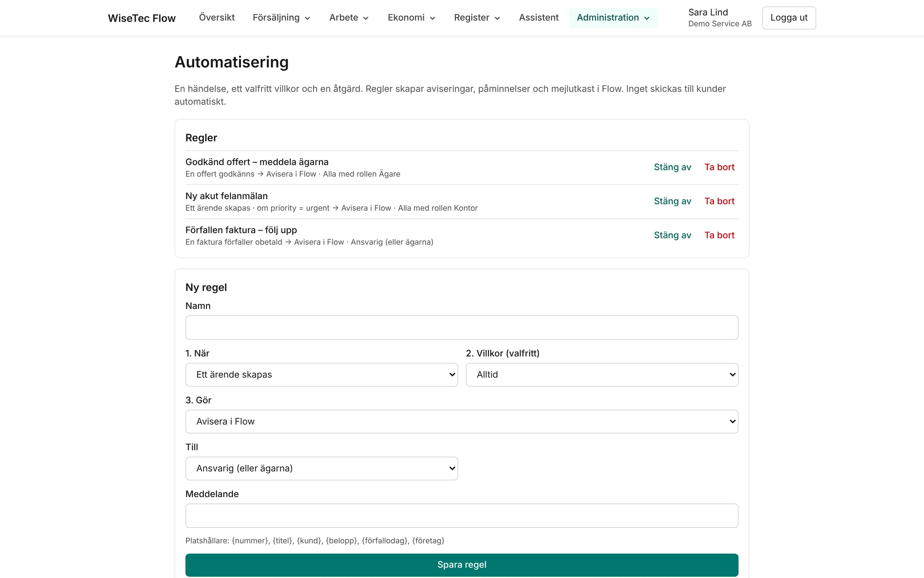Expand the Ekonomi menu
This screenshot has height=578, width=924.
click(x=411, y=18)
